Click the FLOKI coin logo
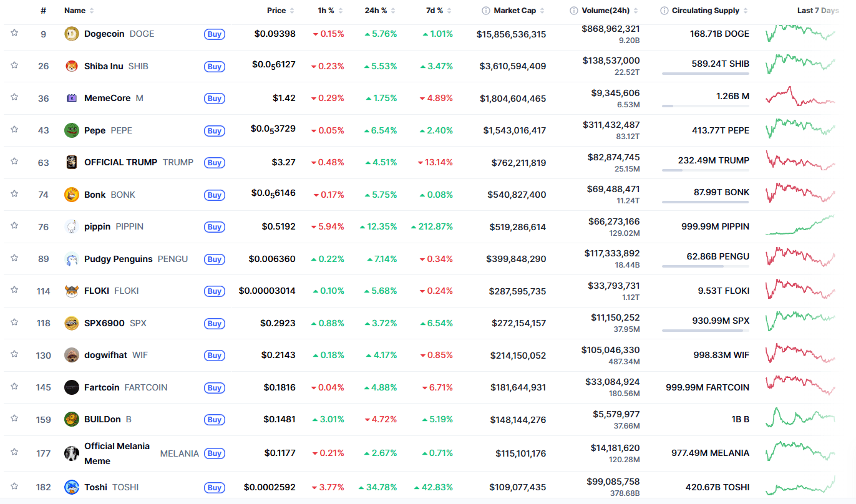Viewport: 856px width, 504px height. coord(71,291)
